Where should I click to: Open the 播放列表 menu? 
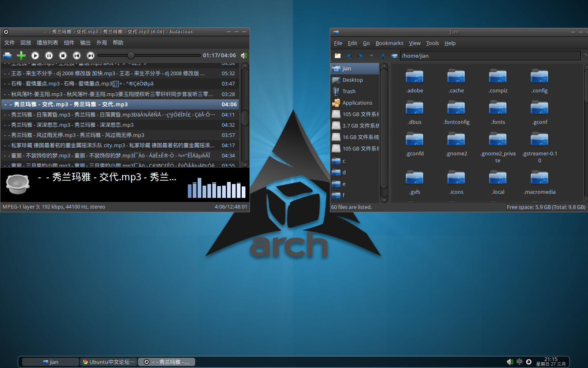pos(47,43)
